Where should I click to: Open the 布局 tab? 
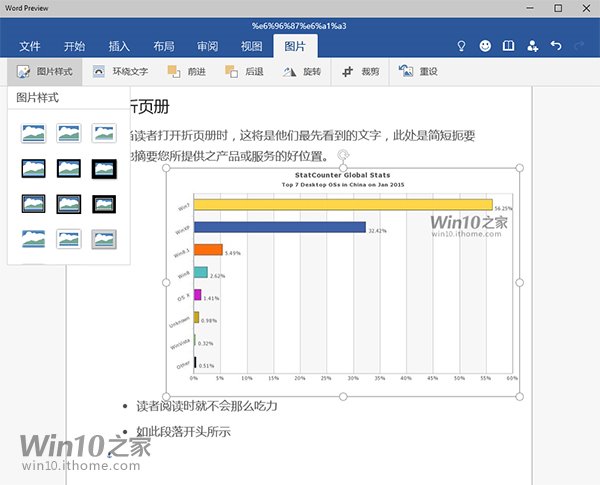pos(164,46)
